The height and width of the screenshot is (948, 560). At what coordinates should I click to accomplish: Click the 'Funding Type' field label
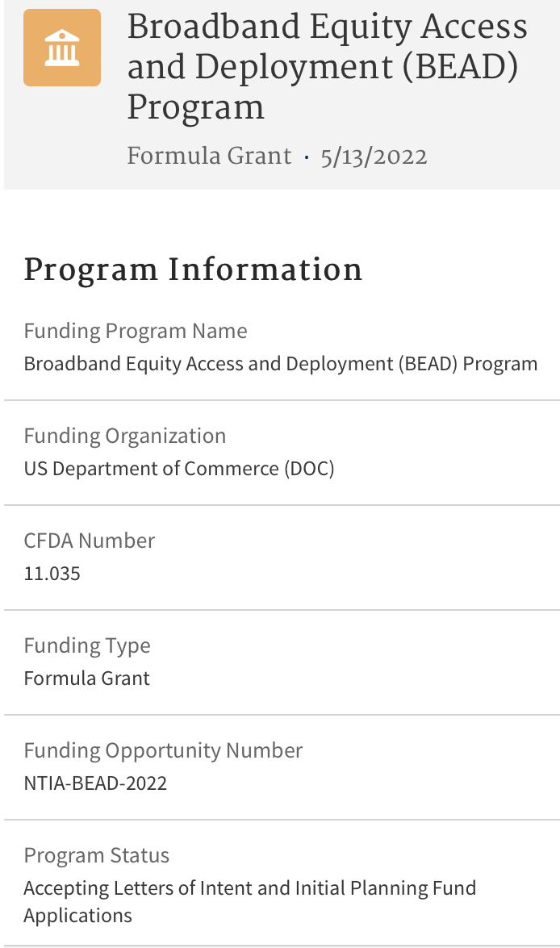pos(87,645)
